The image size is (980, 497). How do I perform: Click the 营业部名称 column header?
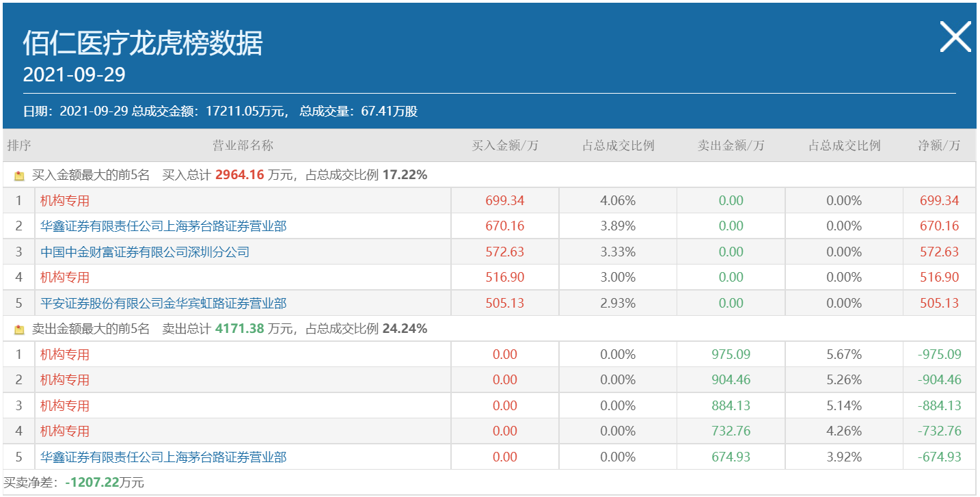pos(243,146)
